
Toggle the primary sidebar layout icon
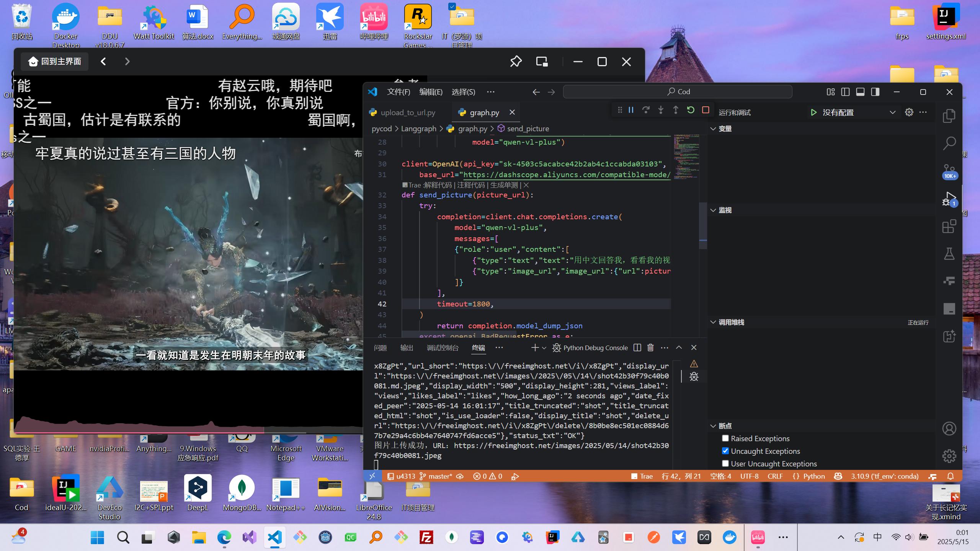845,92
